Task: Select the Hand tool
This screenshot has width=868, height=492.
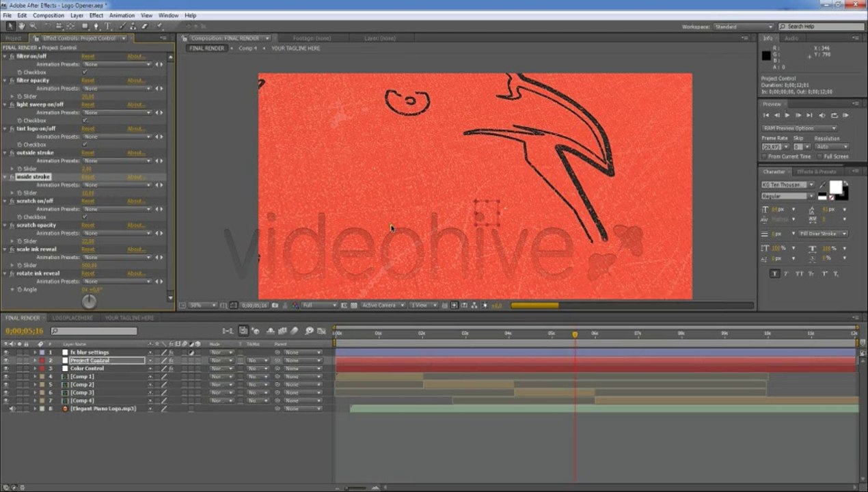Action: tap(21, 26)
